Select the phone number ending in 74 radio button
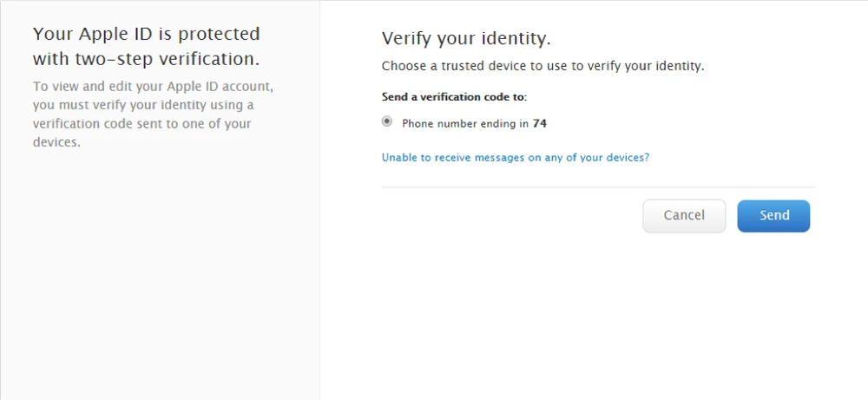 (x=387, y=122)
